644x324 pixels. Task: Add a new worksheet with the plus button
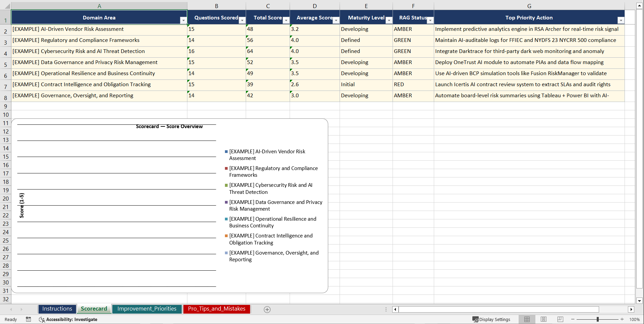click(267, 309)
